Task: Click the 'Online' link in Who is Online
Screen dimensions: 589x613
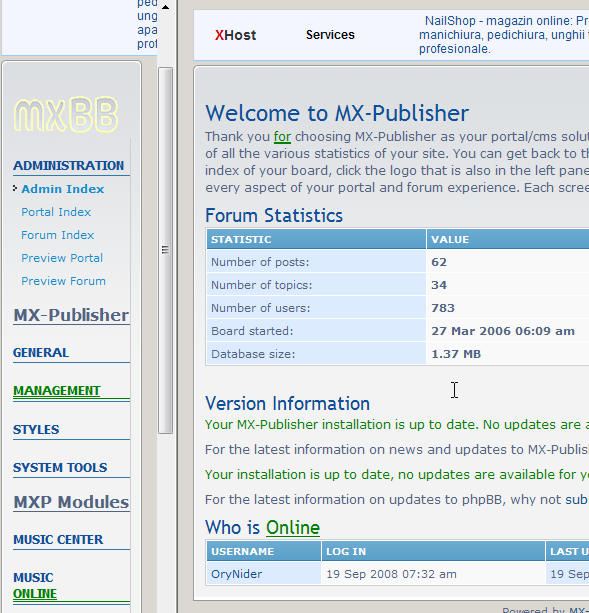Action: 293,528
